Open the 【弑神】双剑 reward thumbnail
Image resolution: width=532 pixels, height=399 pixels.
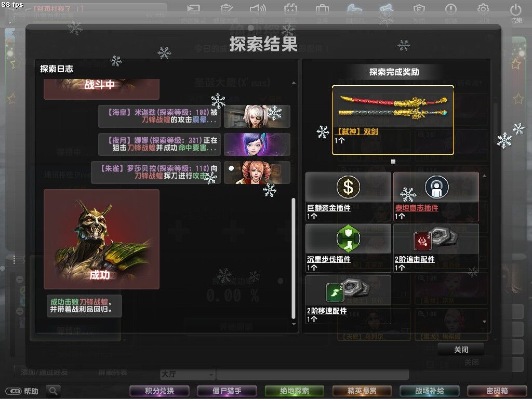393,107
